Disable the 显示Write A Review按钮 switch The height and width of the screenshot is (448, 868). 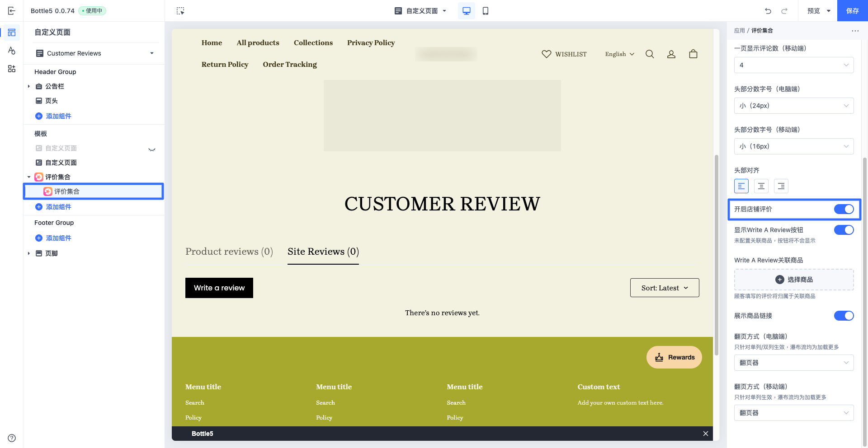coord(844,230)
